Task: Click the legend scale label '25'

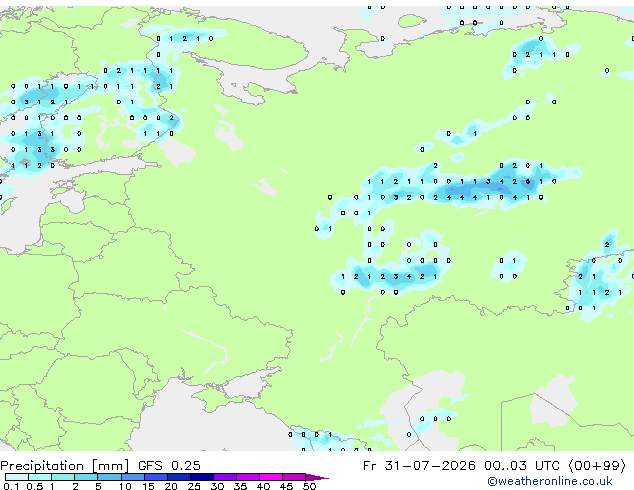Action: pos(194,486)
